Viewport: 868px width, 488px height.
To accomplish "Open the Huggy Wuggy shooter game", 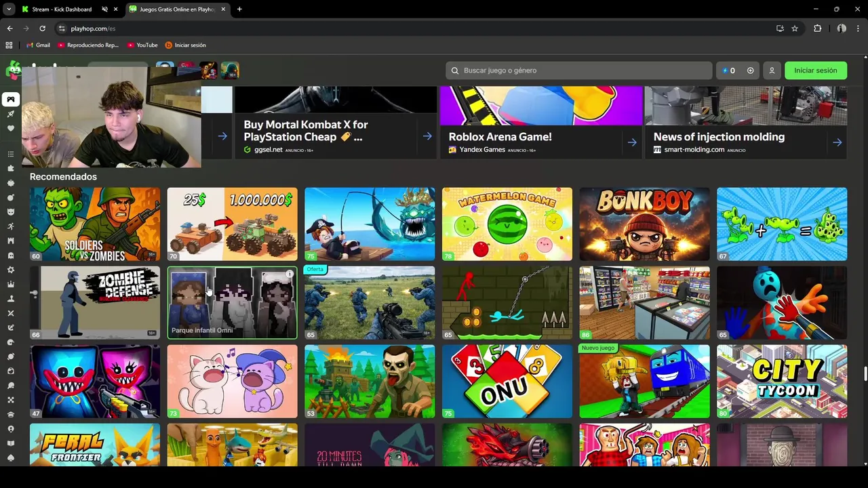I will point(95,382).
